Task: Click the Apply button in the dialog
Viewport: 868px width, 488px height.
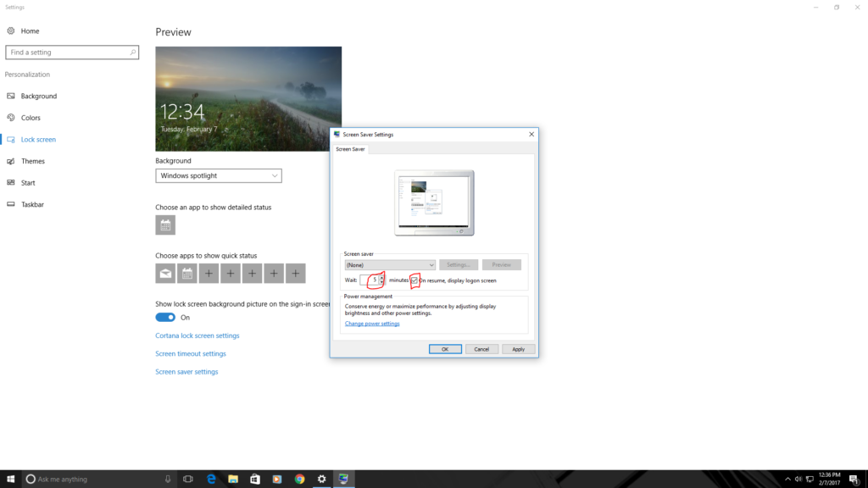Action: pos(518,349)
